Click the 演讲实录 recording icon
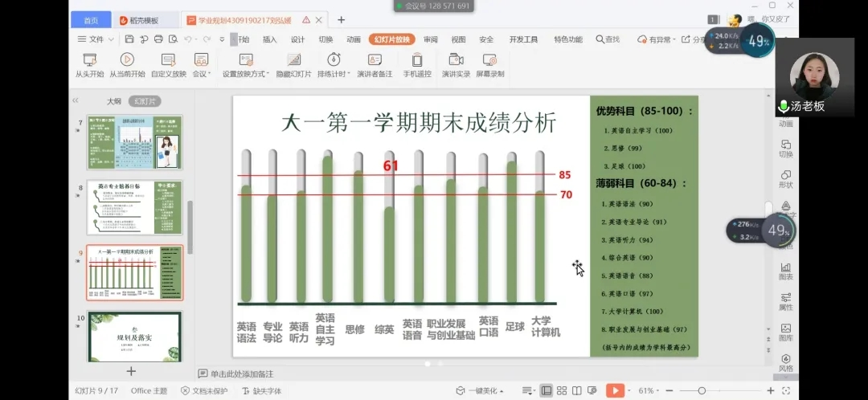 pos(456,60)
